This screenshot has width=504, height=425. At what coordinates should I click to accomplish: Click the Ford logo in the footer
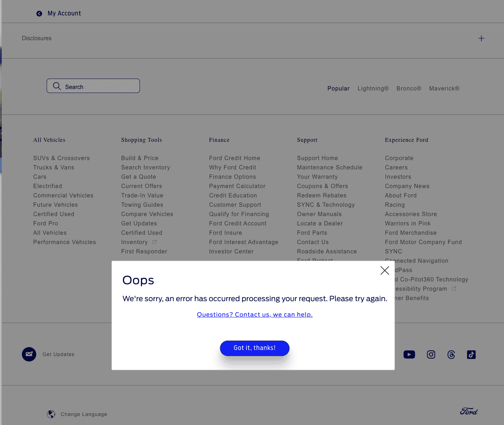(x=468, y=411)
